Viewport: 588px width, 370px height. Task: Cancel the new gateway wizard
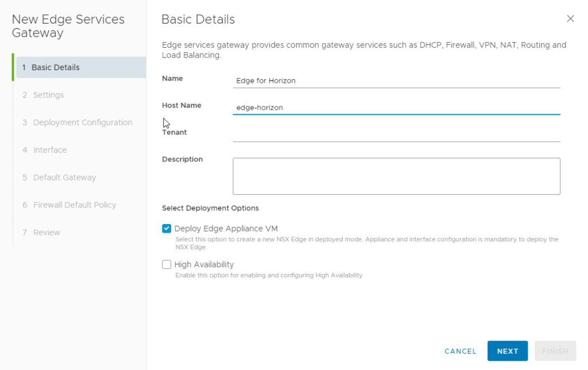pos(461,351)
